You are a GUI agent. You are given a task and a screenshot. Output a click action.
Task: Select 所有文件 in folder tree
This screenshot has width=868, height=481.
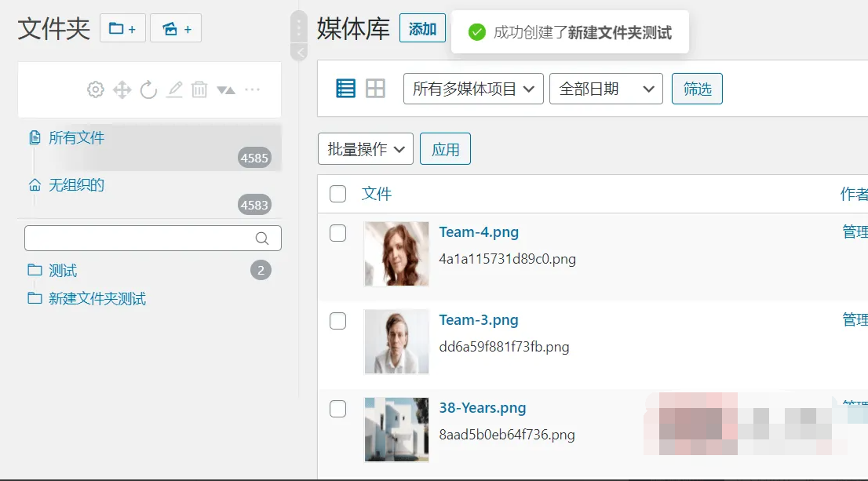[x=76, y=138]
